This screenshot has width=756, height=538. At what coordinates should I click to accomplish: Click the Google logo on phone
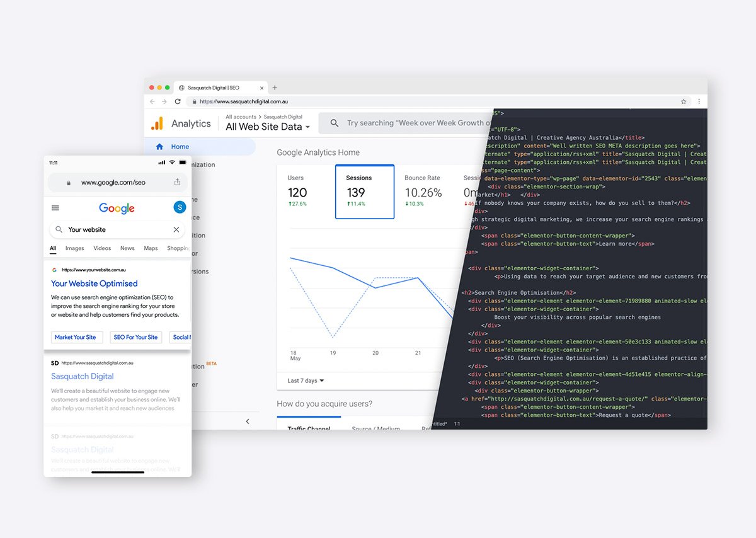[x=117, y=209]
